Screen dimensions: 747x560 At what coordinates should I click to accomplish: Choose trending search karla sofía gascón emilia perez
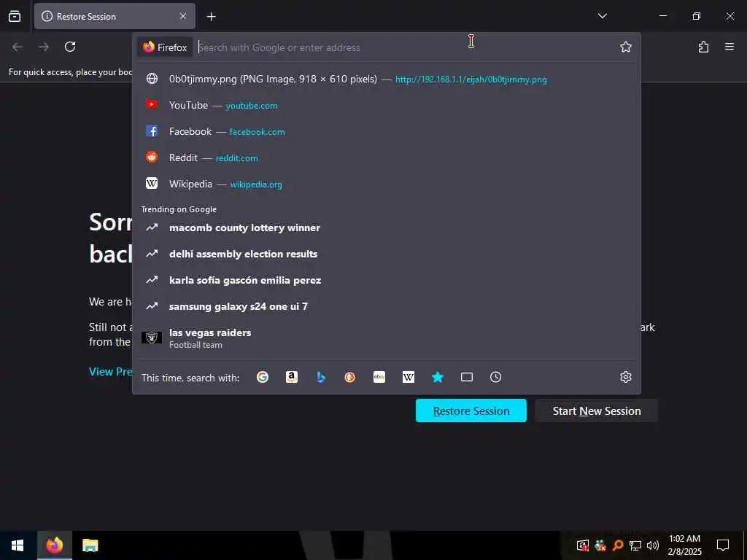(x=387, y=280)
